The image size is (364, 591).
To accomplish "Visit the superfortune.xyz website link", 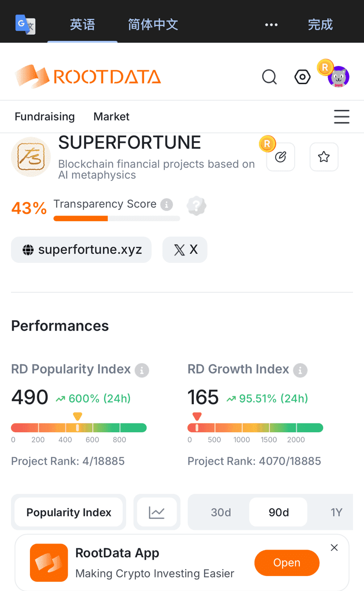I will click(x=81, y=250).
